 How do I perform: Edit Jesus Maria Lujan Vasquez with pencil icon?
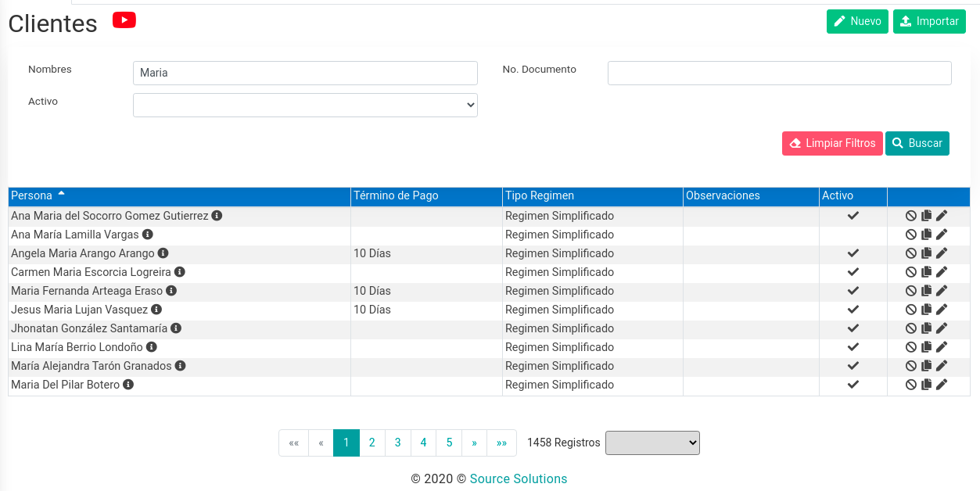[x=942, y=310]
